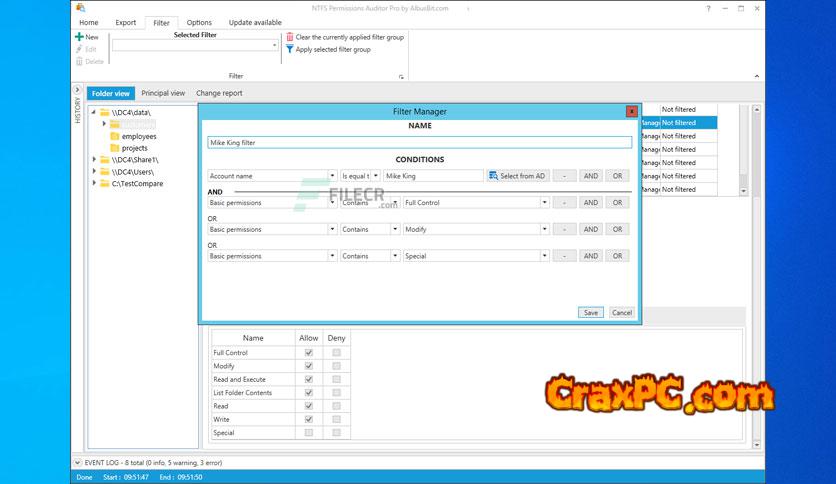
Task: Save the Mike King filter
Action: tap(591, 313)
